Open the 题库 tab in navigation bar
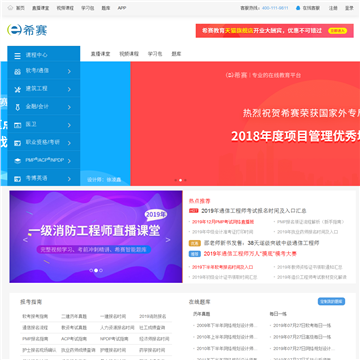The height and width of the screenshot is (360, 360). 176,54
